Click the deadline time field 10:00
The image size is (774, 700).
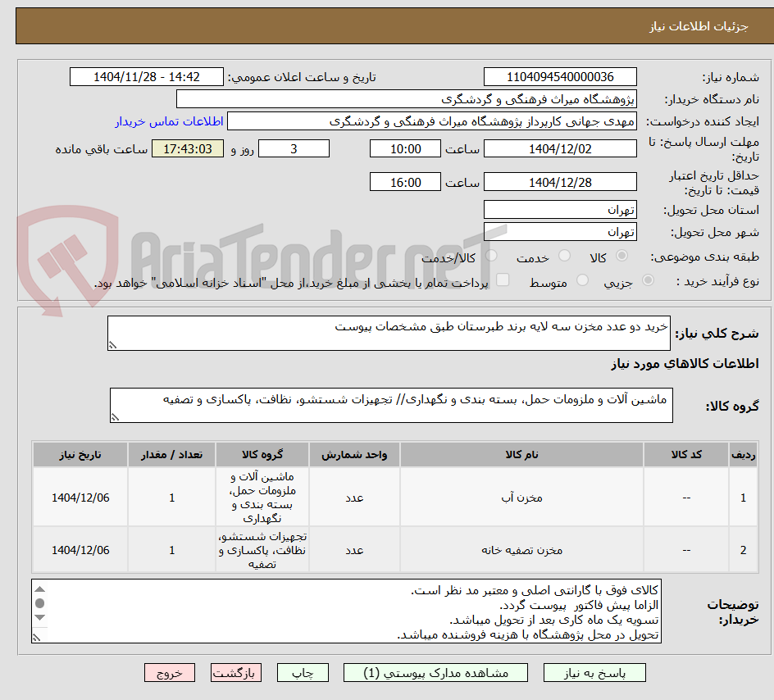[405, 148]
